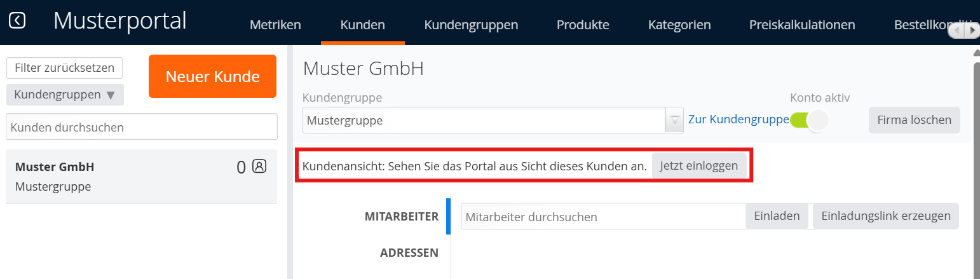980x279 pixels.
Task: Go to the Preiskalkulationen tab
Action: 802,25
